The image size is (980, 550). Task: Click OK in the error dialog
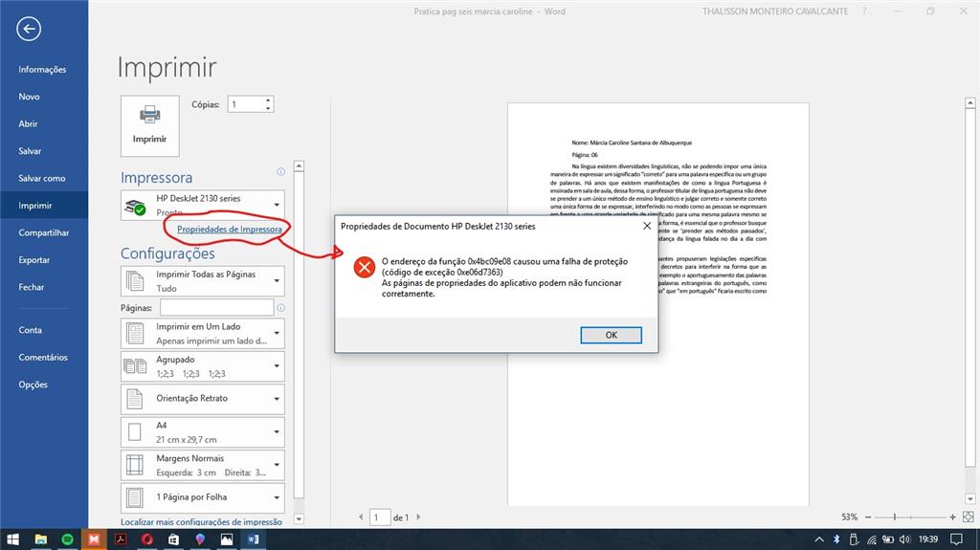[x=611, y=335]
